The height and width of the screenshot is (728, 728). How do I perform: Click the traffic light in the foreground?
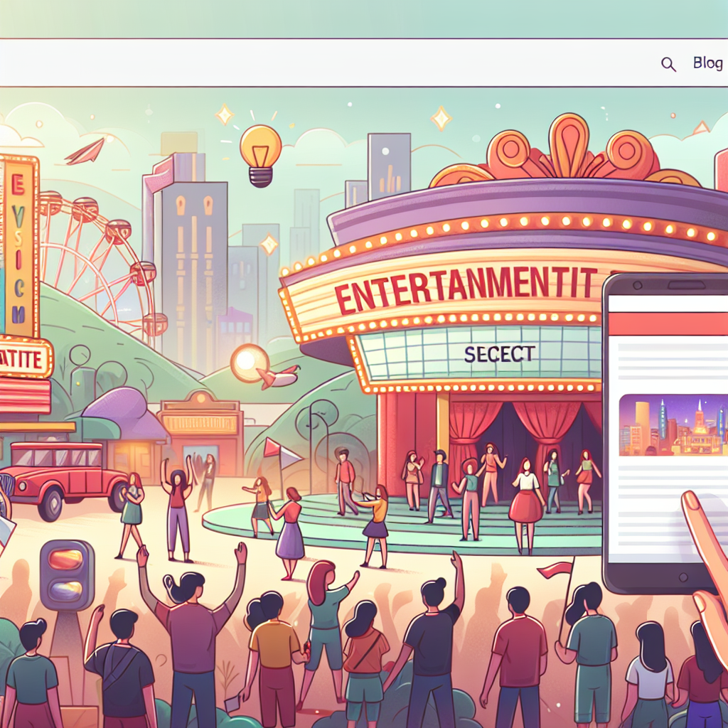click(67, 573)
